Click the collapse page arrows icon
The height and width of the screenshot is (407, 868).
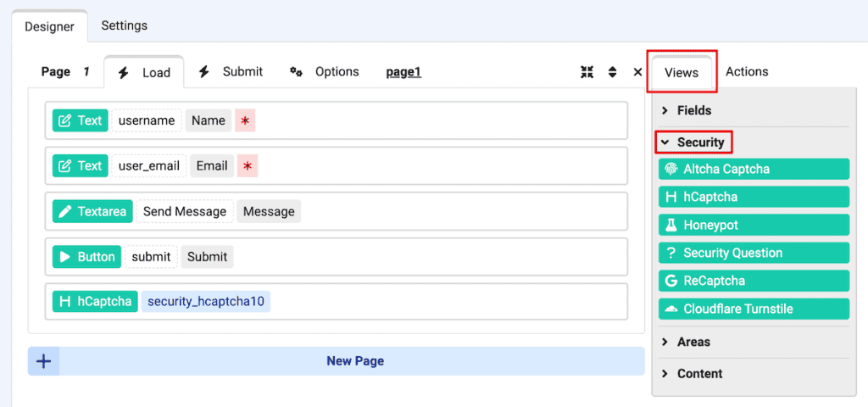point(587,71)
